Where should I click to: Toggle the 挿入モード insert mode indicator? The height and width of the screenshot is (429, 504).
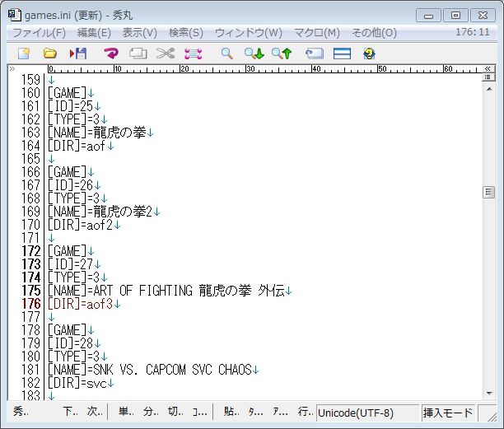(x=448, y=413)
